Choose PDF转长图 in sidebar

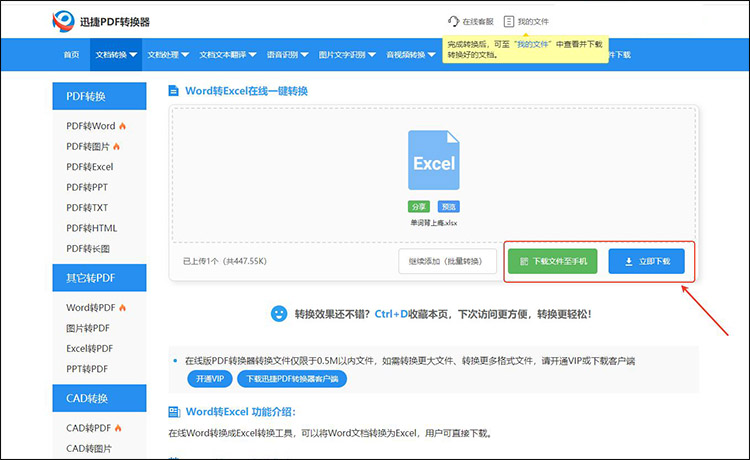[88, 249]
